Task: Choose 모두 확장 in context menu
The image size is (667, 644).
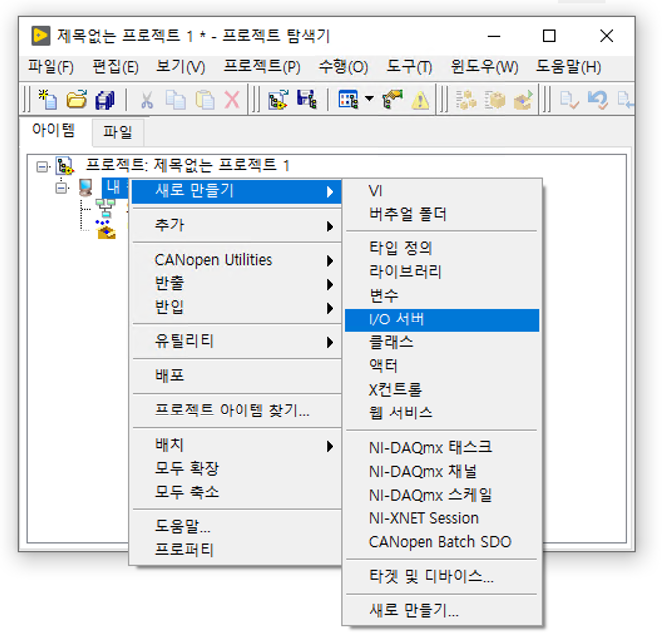Action: (237, 469)
